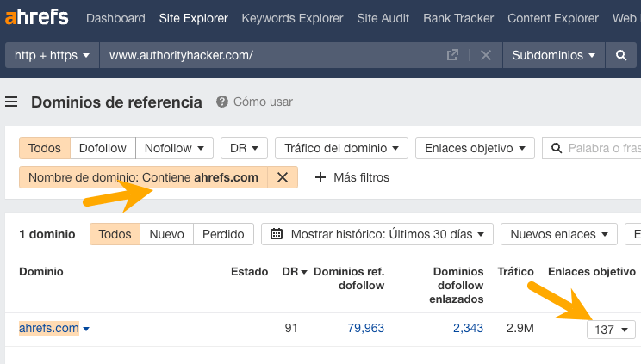Open the 79,963 dofollow ref domains link

pyautogui.click(x=366, y=328)
